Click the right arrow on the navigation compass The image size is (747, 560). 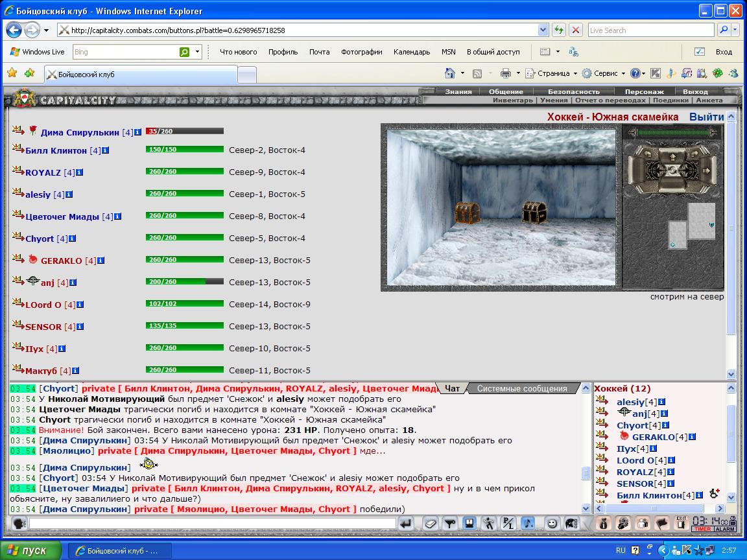[x=707, y=170]
